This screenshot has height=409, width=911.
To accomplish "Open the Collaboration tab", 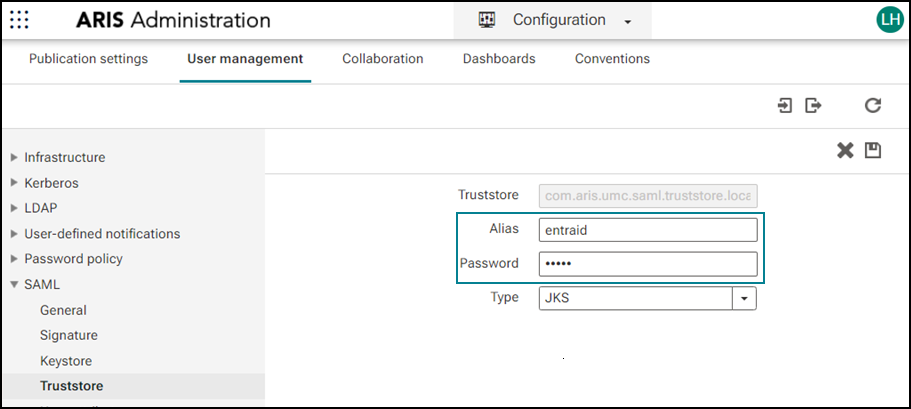I will pyautogui.click(x=383, y=59).
